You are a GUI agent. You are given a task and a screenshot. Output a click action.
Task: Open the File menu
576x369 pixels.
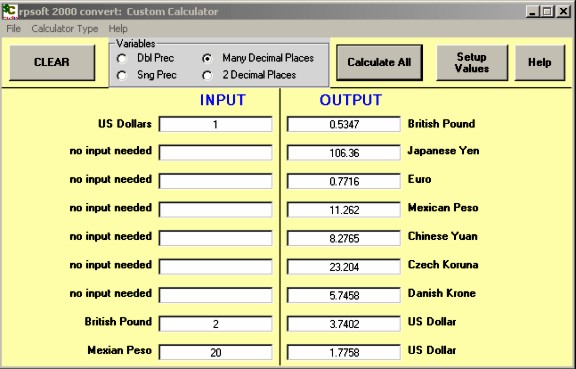tap(14, 29)
